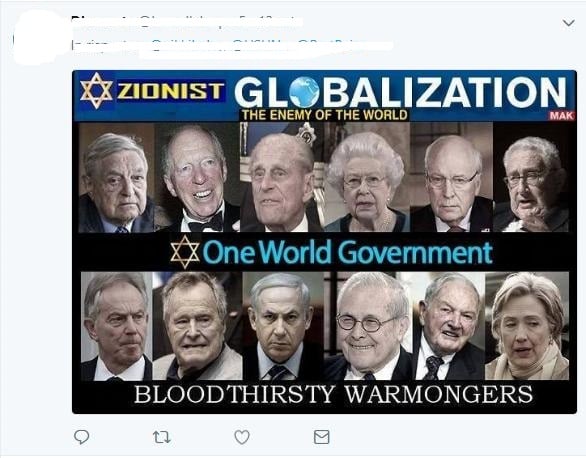
Task: Click the reply speech bubble icon
Action: (81, 436)
